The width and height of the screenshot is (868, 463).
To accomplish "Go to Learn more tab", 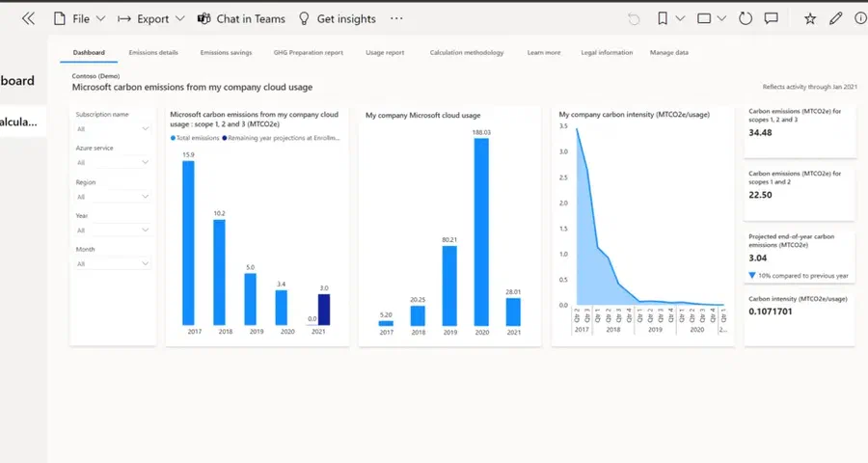I will pyautogui.click(x=544, y=53).
